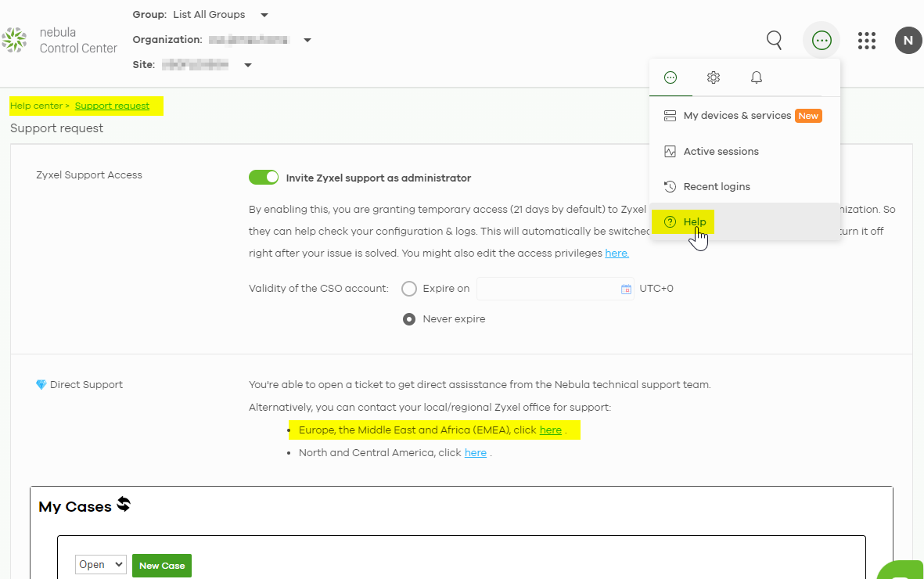Open the N user avatar menu
This screenshot has width=924, height=579.
point(908,40)
